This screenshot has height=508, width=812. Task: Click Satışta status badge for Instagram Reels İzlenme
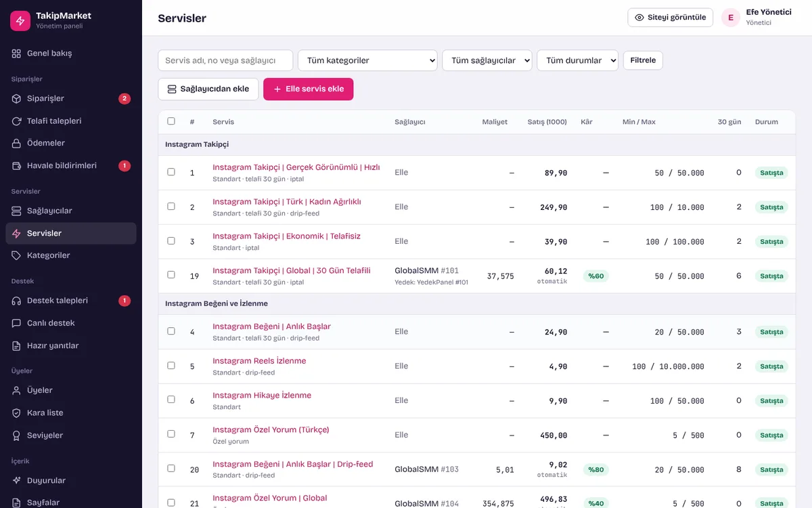coord(771,366)
